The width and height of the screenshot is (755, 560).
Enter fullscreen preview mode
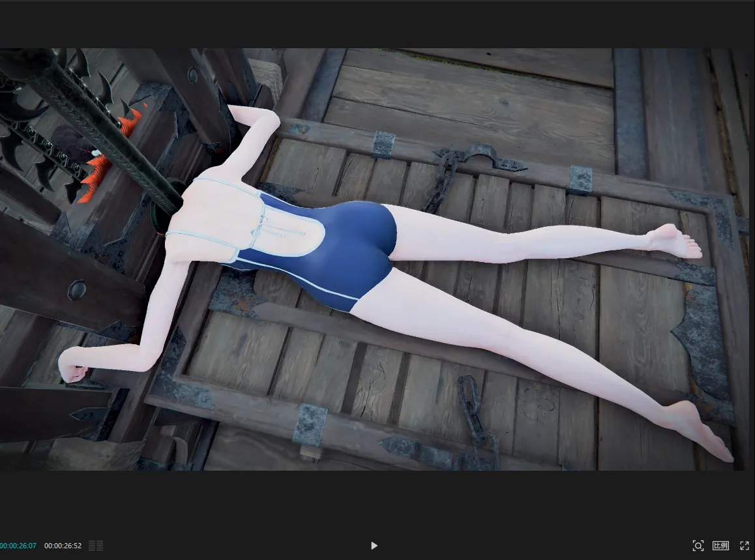click(745, 546)
